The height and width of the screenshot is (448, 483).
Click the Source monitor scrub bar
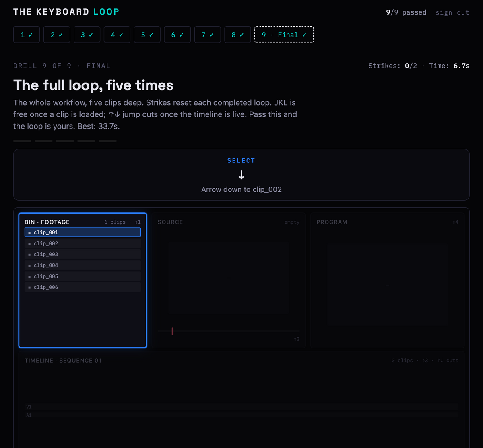229,331
